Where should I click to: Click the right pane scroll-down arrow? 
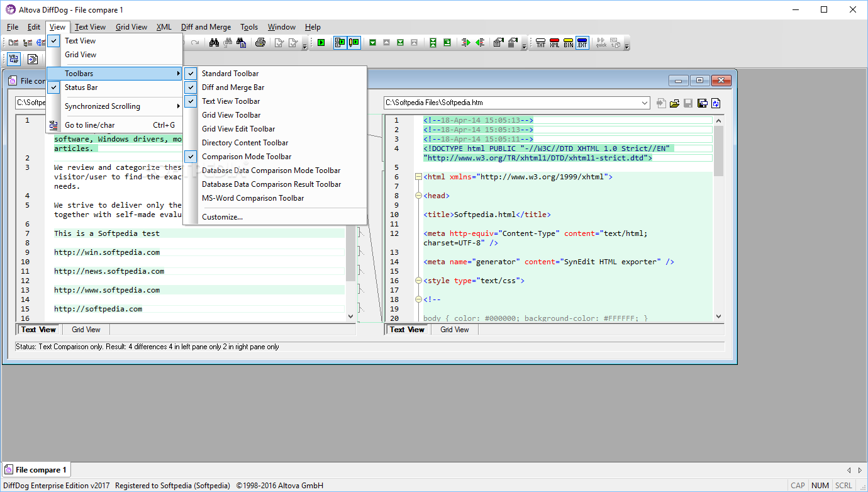(718, 317)
